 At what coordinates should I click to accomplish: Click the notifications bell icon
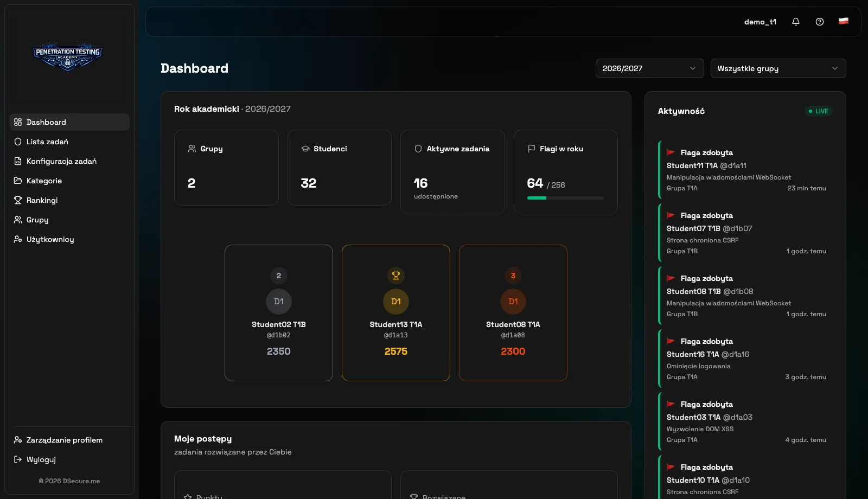(x=796, y=22)
